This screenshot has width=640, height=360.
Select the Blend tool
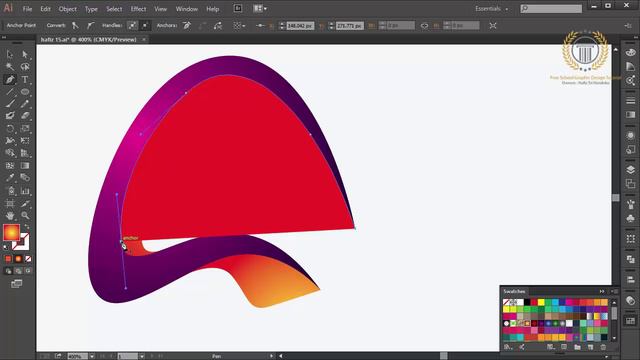point(25,178)
